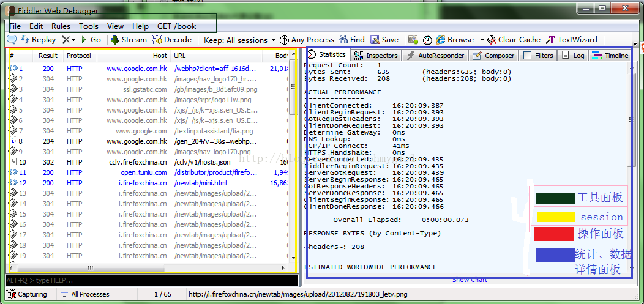Click the QuickExec command input box
644x304 pixels.
click(152, 280)
